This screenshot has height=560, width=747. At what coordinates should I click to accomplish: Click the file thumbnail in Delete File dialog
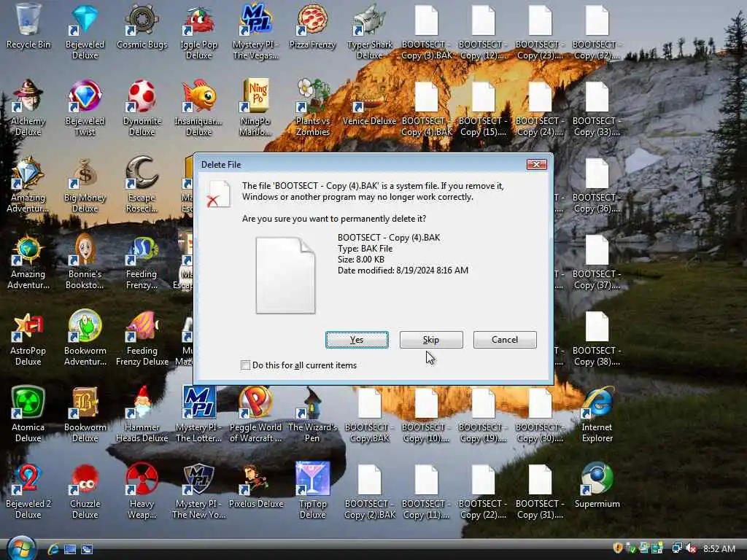point(285,275)
